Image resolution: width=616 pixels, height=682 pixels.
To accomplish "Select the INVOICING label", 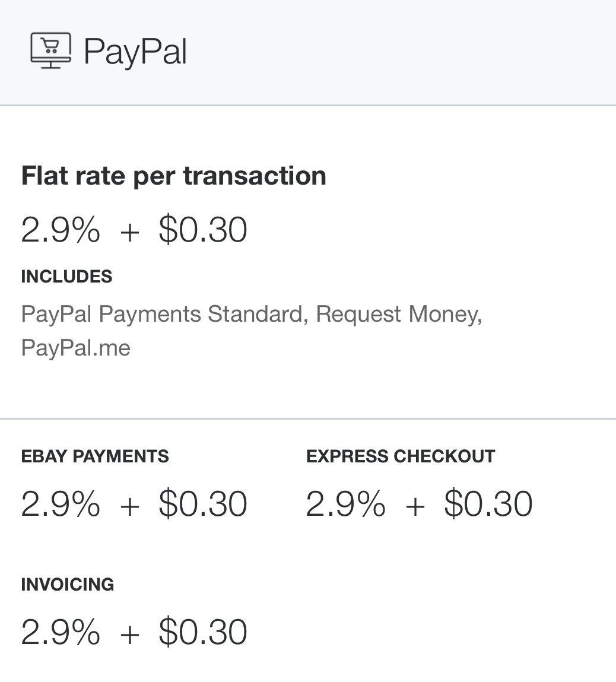I will pyautogui.click(x=68, y=585).
